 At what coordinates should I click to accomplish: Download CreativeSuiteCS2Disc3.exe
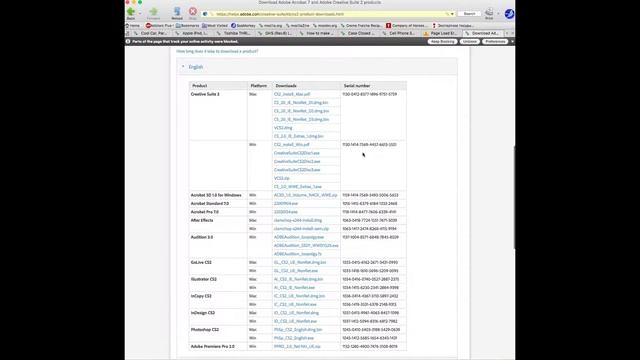pos(297,170)
